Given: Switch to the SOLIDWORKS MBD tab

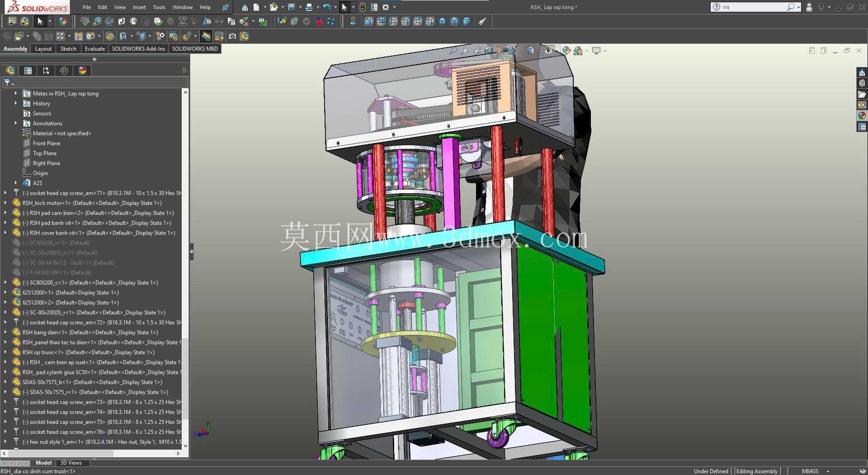Looking at the screenshot, I should coord(195,49).
